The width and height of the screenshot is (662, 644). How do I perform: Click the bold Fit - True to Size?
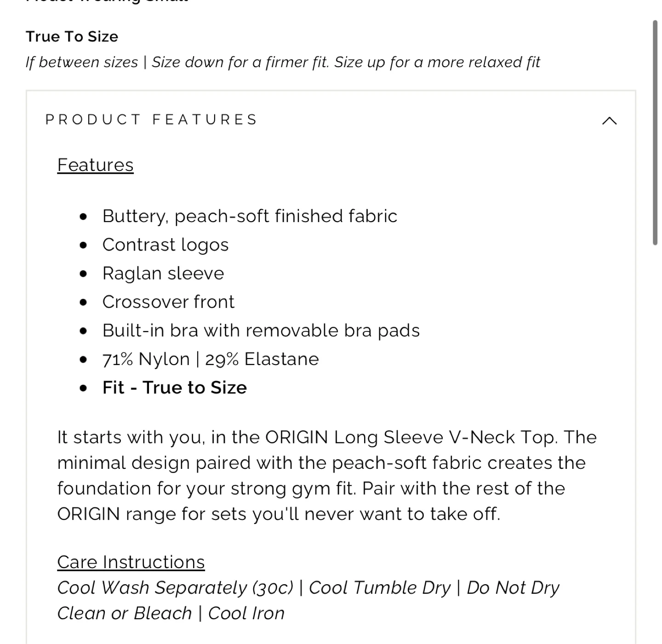[x=175, y=388]
